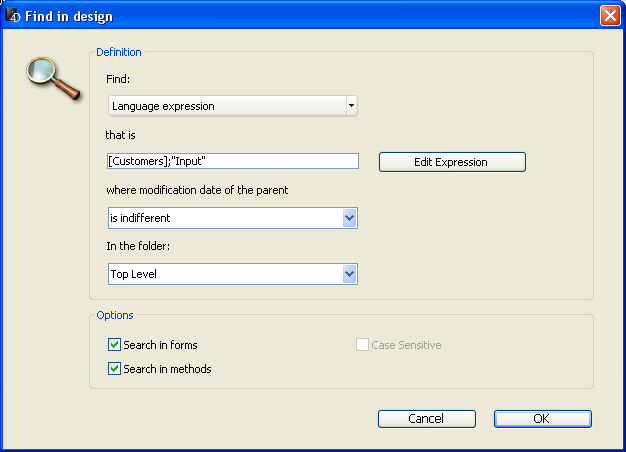Click into the [Customers];"Input" expression field
The height and width of the screenshot is (452, 626).
coord(232,161)
